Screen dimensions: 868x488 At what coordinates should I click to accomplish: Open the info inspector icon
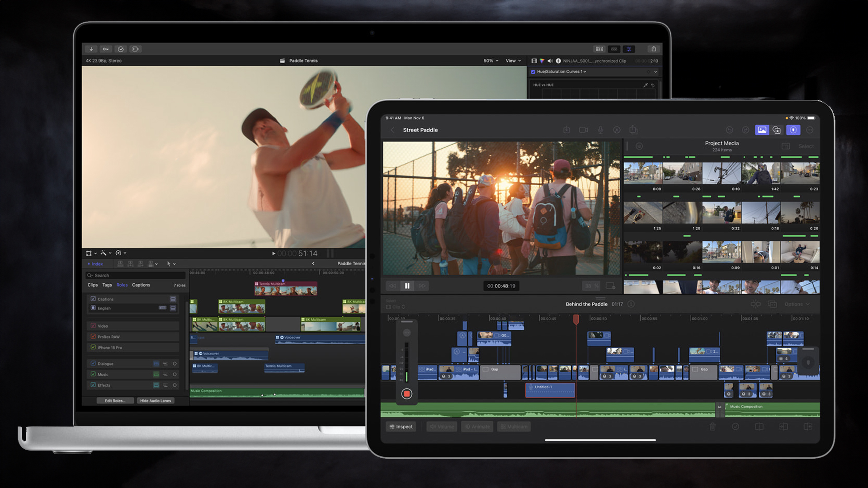tap(558, 61)
